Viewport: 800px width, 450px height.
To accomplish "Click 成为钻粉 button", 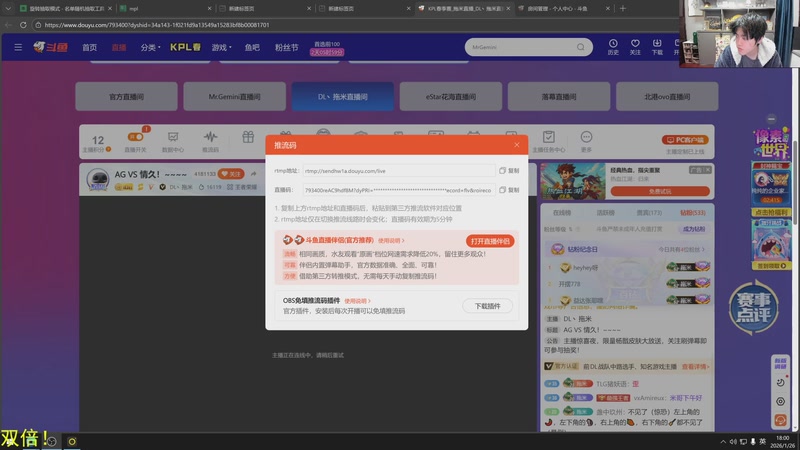I will [x=693, y=229].
